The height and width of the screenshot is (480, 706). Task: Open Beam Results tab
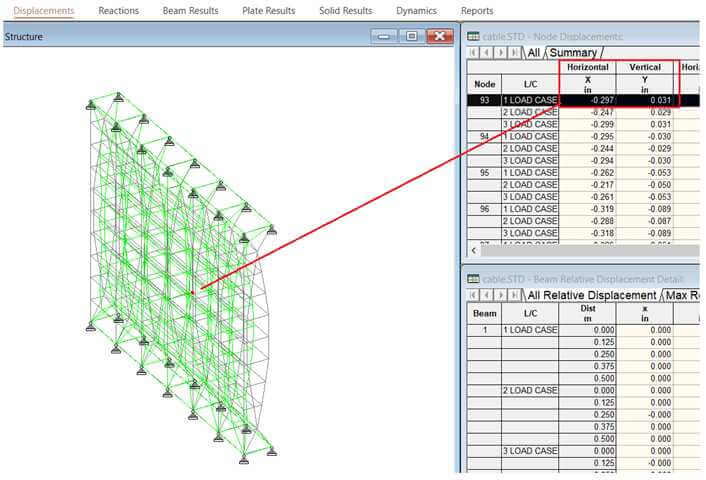click(190, 11)
